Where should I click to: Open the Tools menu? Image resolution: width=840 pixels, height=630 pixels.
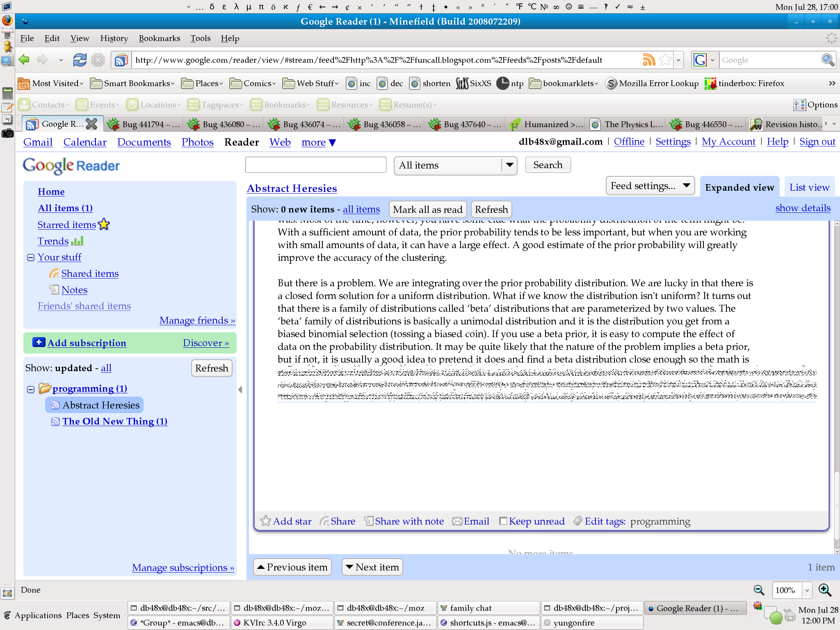pyautogui.click(x=200, y=38)
